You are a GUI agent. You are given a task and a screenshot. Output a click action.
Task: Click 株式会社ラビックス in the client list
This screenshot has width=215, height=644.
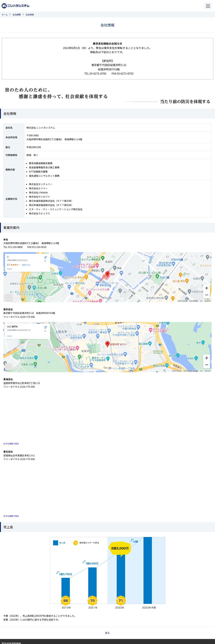click(x=39, y=213)
